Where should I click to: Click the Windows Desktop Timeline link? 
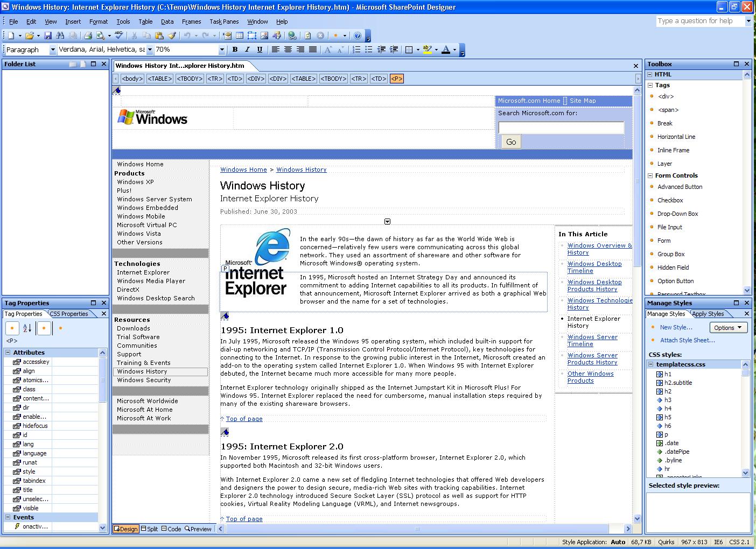pos(594,268)
